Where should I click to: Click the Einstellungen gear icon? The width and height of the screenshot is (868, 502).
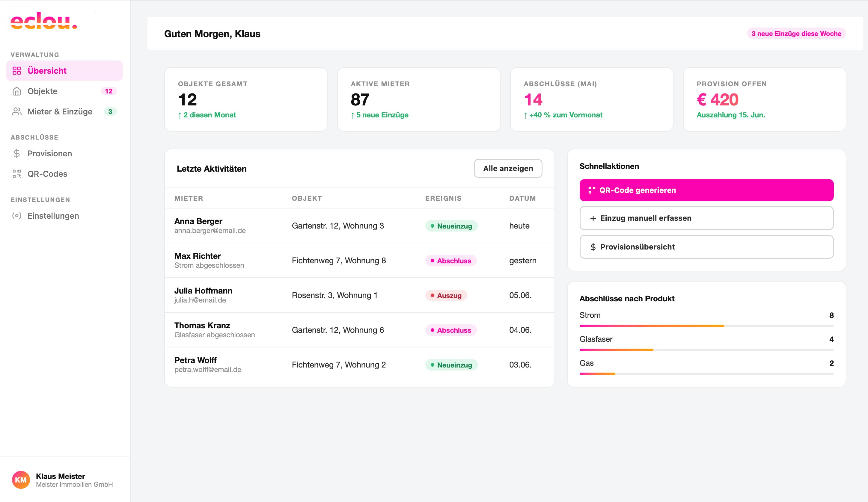point(17,216)
